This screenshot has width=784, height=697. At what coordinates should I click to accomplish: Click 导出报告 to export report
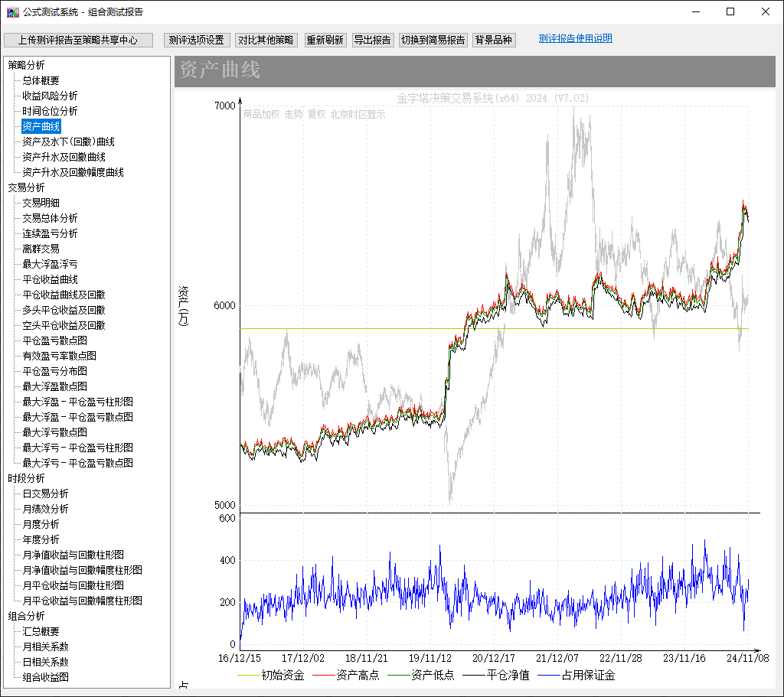373,41
